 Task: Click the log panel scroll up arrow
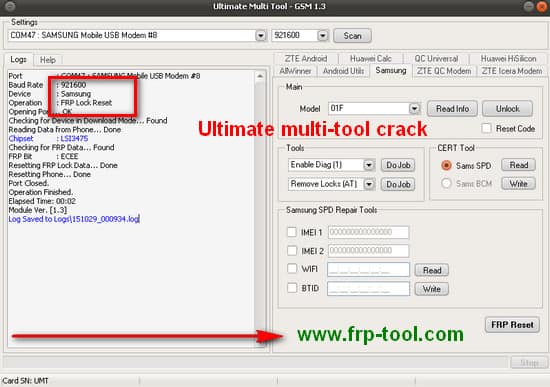pyautogui.click(x=260, y=76)
